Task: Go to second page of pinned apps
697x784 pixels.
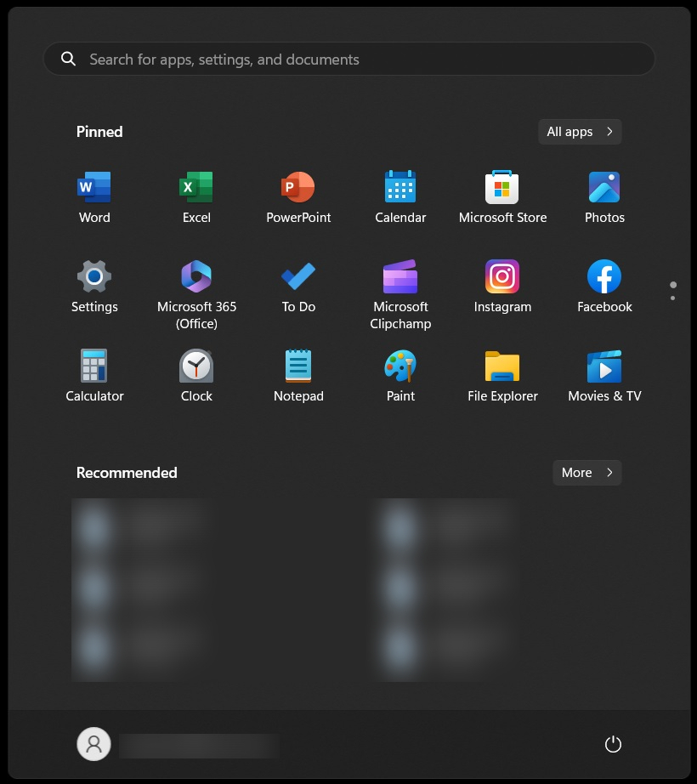Action: [673, 298]
